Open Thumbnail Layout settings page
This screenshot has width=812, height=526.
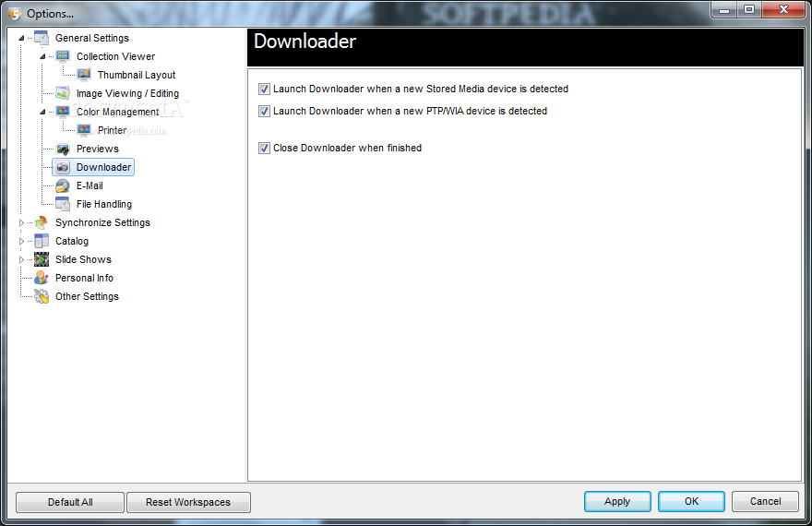point(137,75)
